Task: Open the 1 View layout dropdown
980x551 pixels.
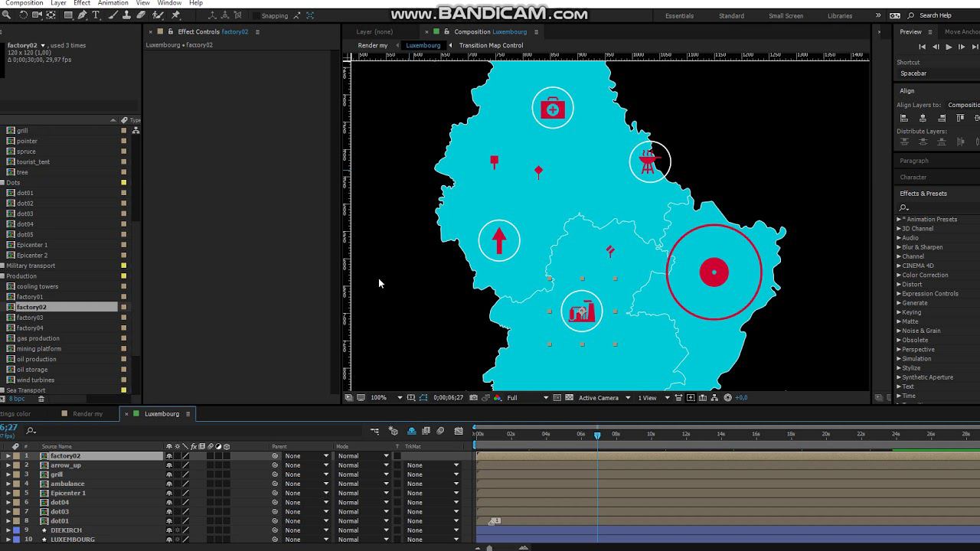Action: 654,398
